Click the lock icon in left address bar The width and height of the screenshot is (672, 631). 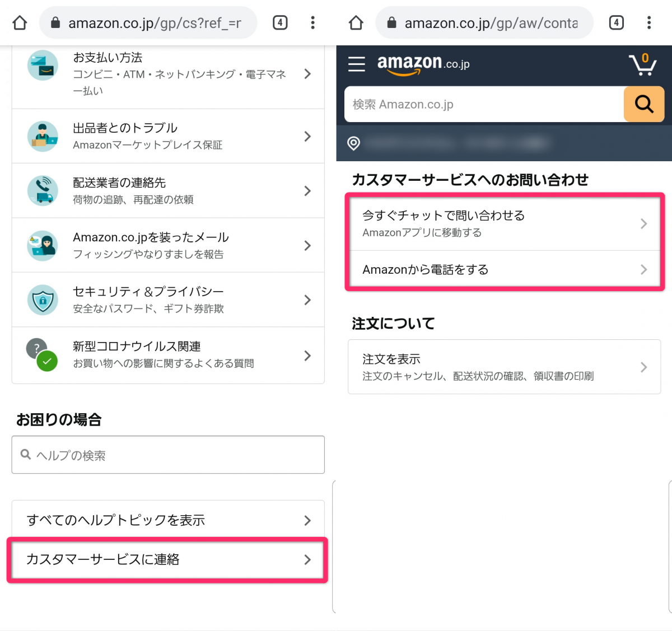pos(55,23)
